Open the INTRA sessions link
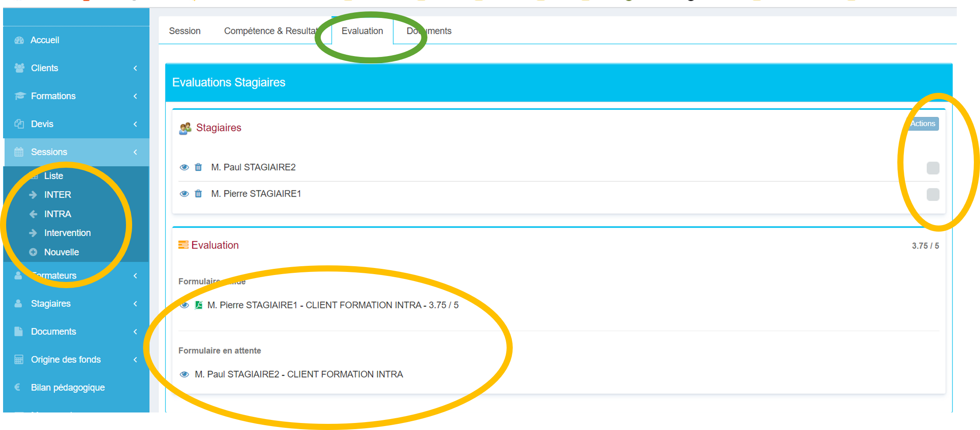The image size is (980, 430). point(57,214)
